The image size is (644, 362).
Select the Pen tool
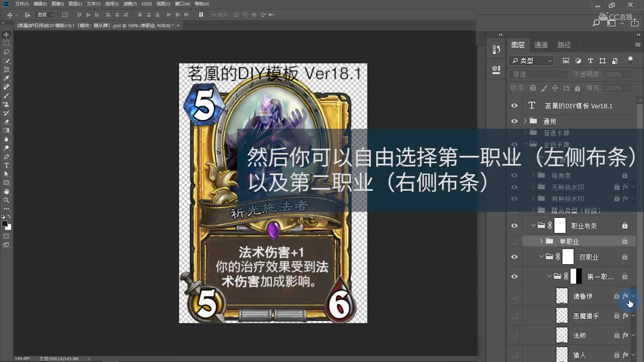click(x=7, y=157)
